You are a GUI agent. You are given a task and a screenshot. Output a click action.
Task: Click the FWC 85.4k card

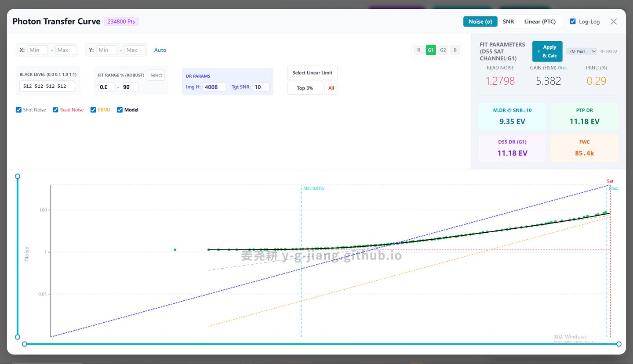coord(584,148)
